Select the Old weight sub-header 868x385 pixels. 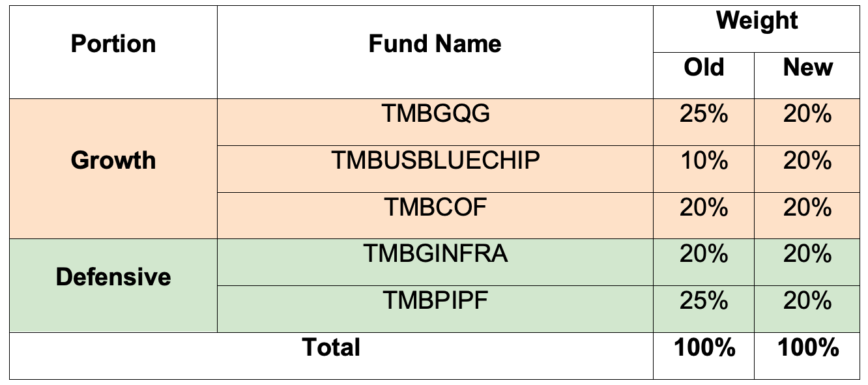(x=704, y=68)
